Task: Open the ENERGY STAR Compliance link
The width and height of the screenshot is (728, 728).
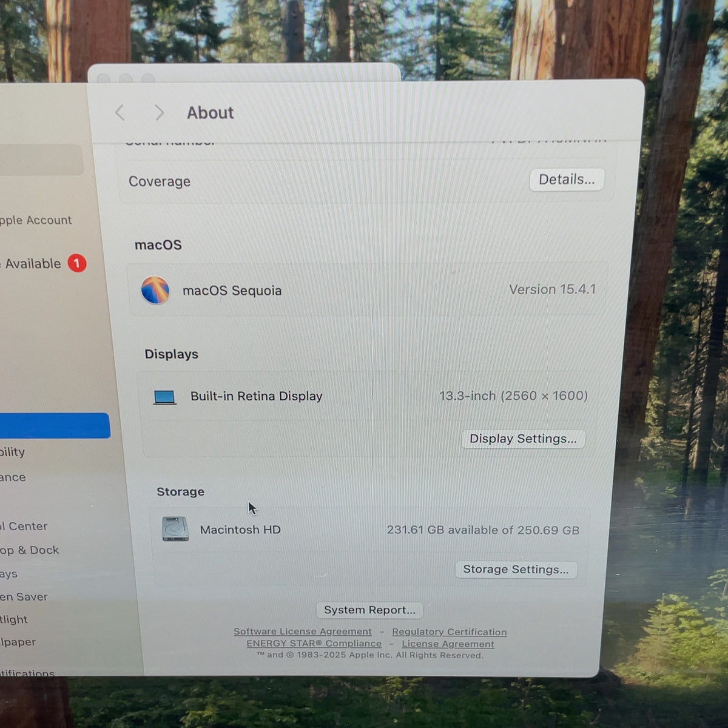Action: tap(314, 644)
